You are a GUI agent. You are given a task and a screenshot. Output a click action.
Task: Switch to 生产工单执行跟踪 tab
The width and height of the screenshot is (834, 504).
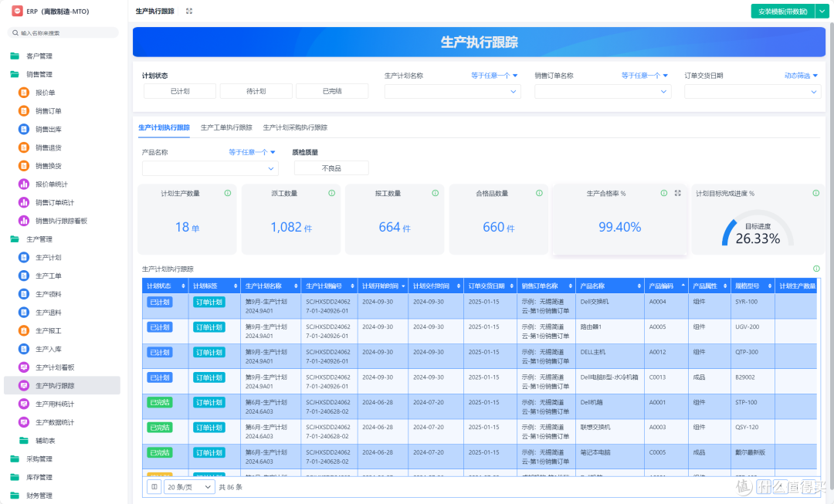coord(226,127)
